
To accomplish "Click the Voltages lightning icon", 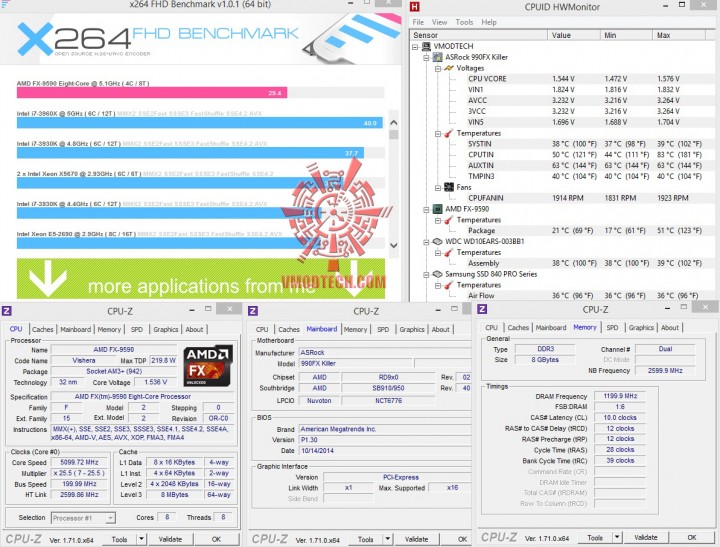I will 449,68.
